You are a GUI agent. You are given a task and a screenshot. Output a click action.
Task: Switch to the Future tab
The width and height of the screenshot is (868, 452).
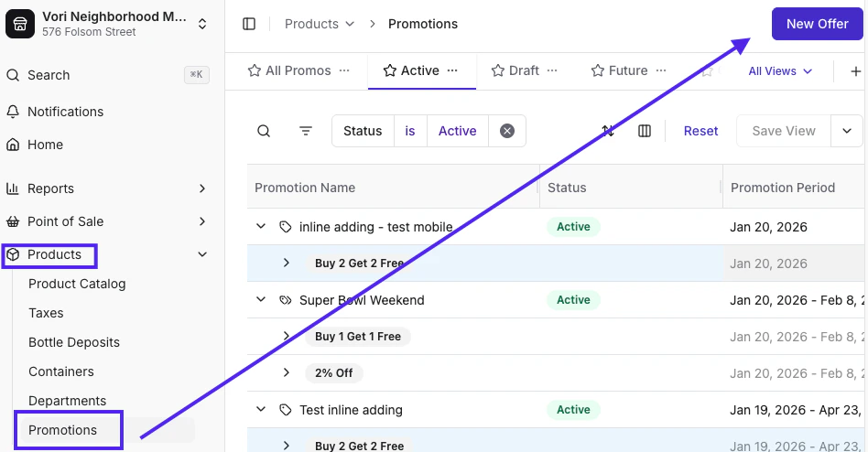click(628, 70)
